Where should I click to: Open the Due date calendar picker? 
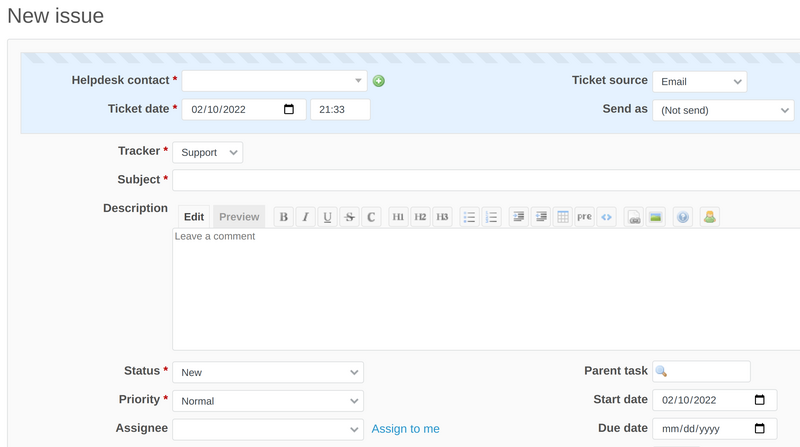(x=759, y=429)
